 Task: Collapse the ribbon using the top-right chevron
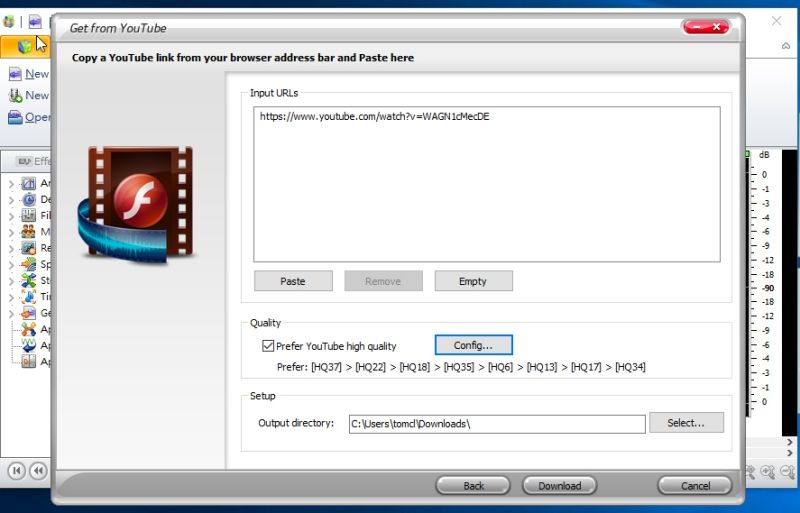pyautogui.click(x=786, y=46)
